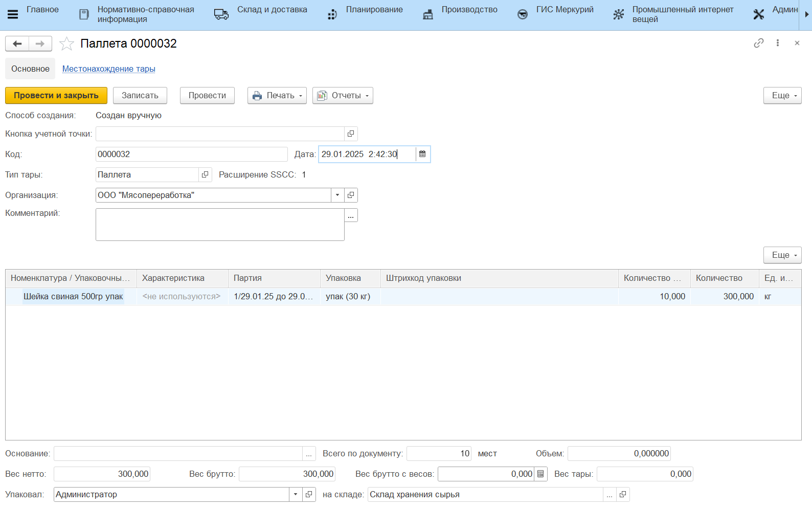Copy link via the chain icon
Viewport: 812px width, 508px height.
758,43
